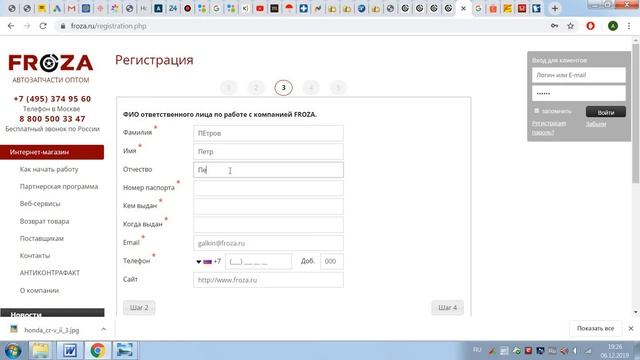640x360 pixels.
Task: Click into the 'Сайт' field
Action: click(268, 280)
